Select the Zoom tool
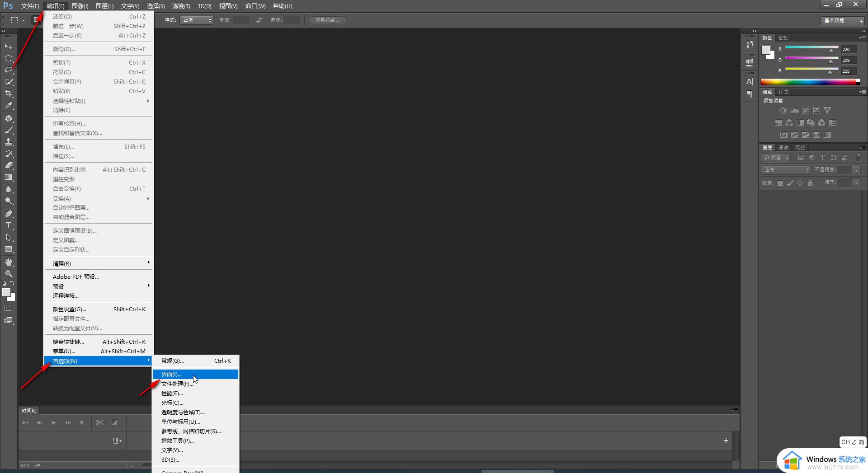The width and height of the screenshot is (868, 473). [9, 274]
